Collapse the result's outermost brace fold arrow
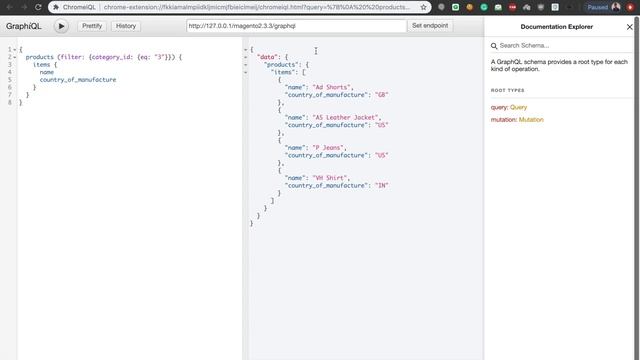640x360 pixels. coord(246,49)
